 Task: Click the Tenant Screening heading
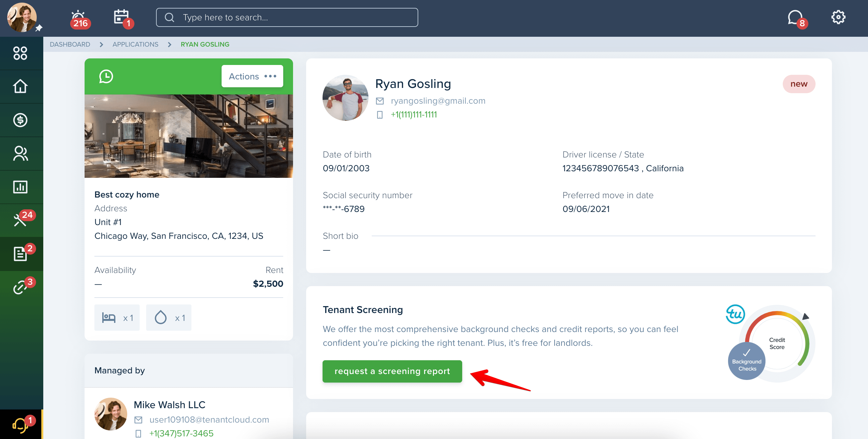pyautogui.click(x=363, y=309)
